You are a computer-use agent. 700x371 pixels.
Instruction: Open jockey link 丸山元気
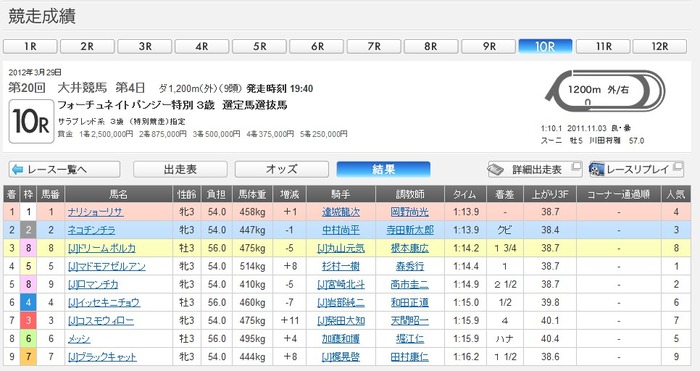(x=341, y=248)
